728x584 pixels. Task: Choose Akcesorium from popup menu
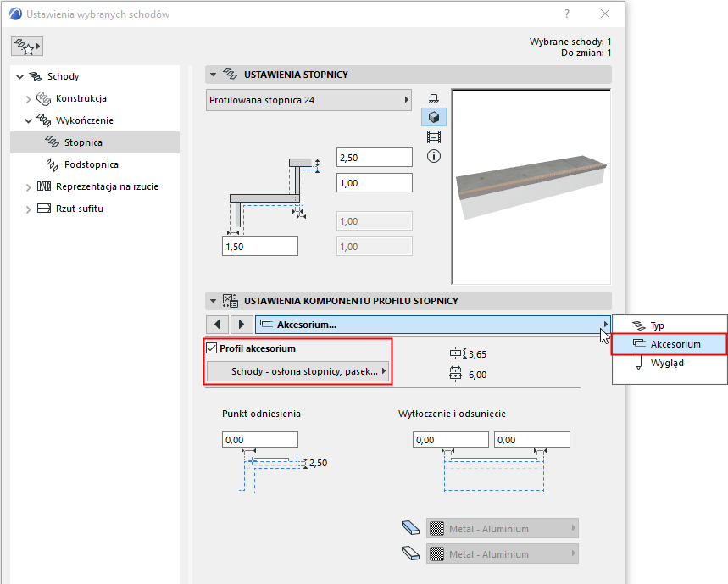[670, 344]
